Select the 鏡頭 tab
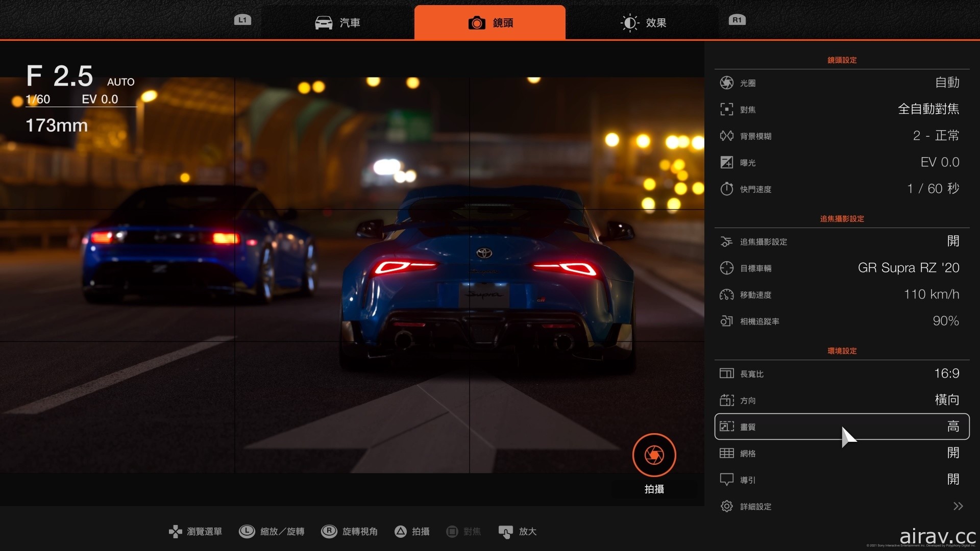 click(x=490, y=22)
